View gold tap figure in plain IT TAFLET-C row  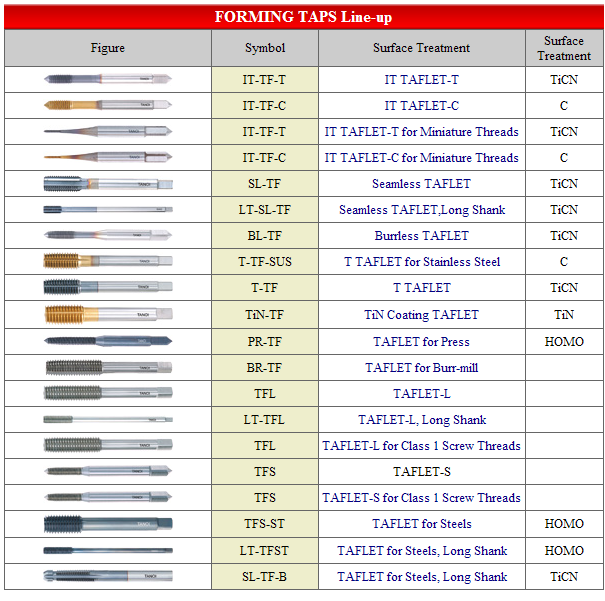coord(108,105)
